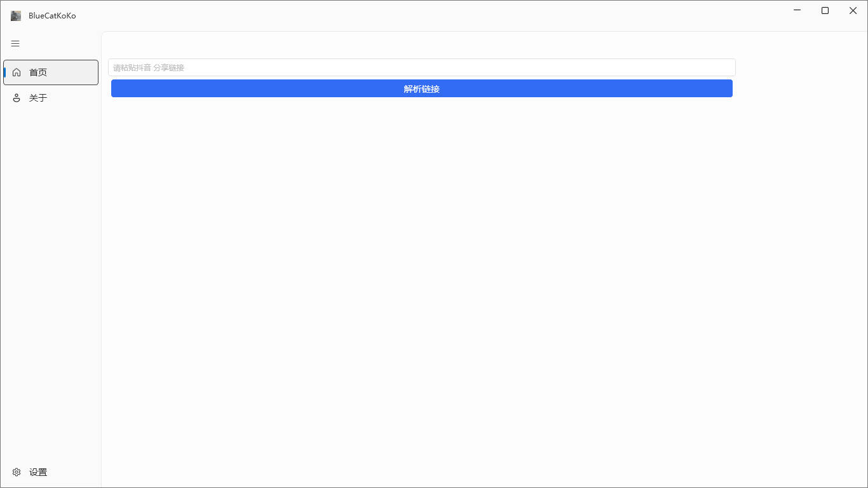This screenshot has height=488, width=868.
Task: Toggle the hamburger navigation menu
Action: (x=16, y=44)
